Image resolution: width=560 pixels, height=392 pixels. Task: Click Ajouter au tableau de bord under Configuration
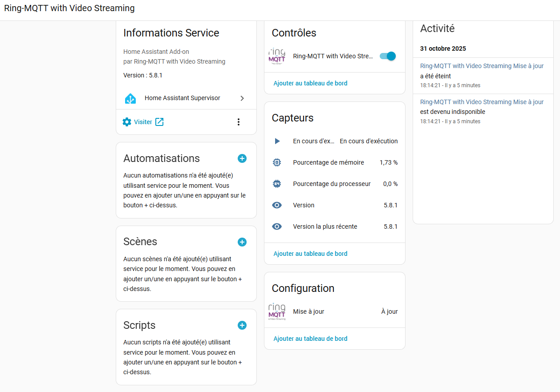[310, 339]
